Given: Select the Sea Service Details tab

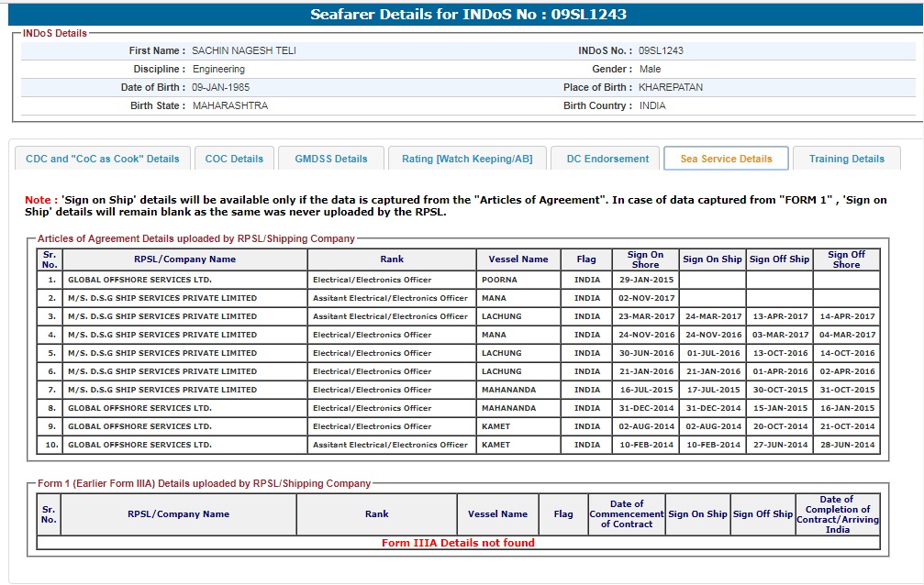Looking at the screenshot, I should point(726,159).
